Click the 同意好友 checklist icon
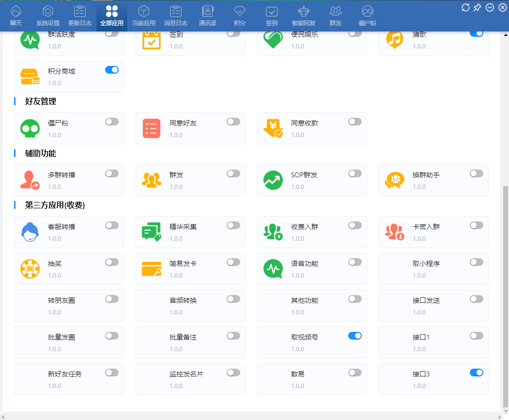Image resolution: width=509 pixels, height=420 pixels. pyautogui.click(x=151, y=128)
